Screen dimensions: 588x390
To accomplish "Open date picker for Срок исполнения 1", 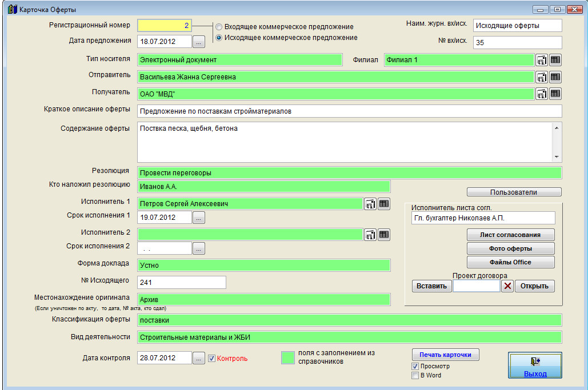I will pos(199,218).
